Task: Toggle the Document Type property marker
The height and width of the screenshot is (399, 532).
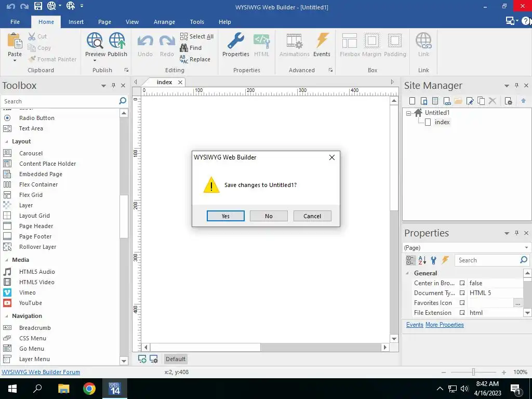Action: (462, 293)
